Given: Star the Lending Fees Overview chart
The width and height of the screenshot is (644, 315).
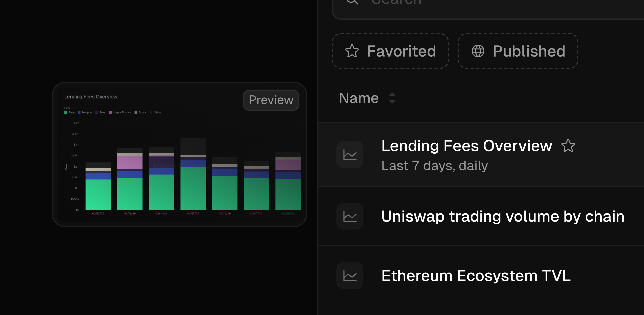Looking at the screenshot, I should point(568,146).
